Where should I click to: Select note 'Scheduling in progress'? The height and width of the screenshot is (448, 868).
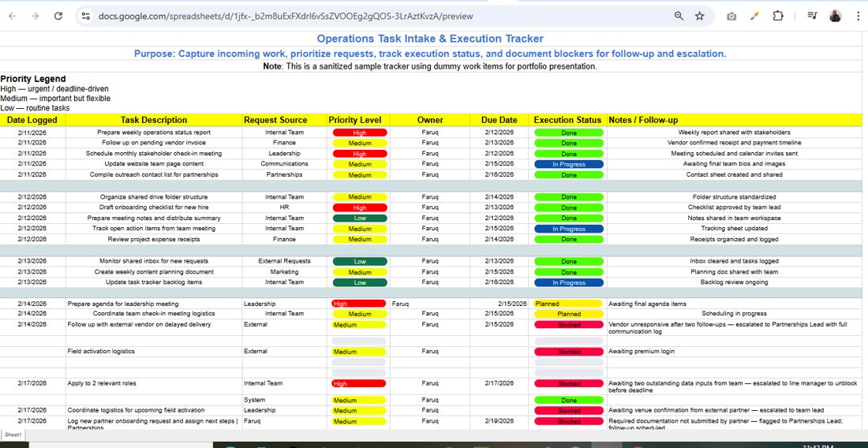pos(734,314)
